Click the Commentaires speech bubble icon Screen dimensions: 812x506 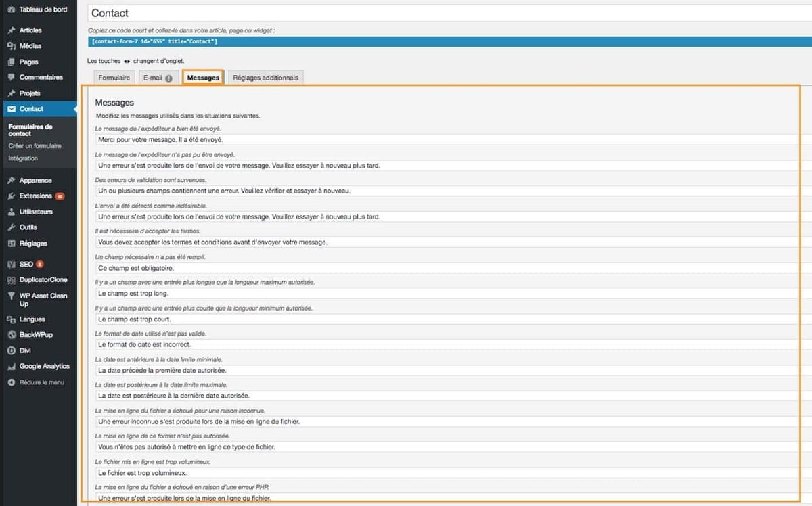[11, 77]
